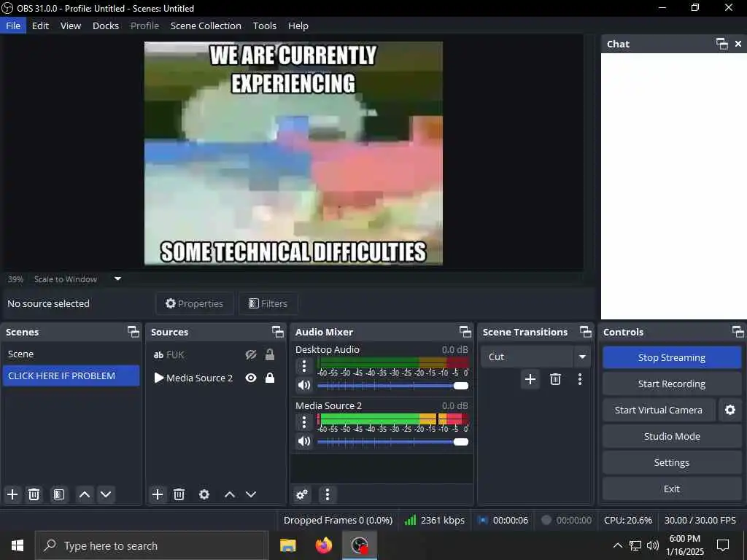Open the Tools menu
Viewport: 747px width, 560px height.
pyautogui.click(x=264, y=26)
